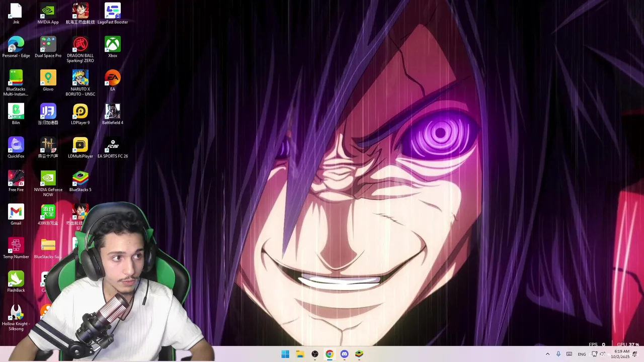The image size is (644, 362).
Task: Select the green 4399 game box icon
Action: click(x=48, y=215)
